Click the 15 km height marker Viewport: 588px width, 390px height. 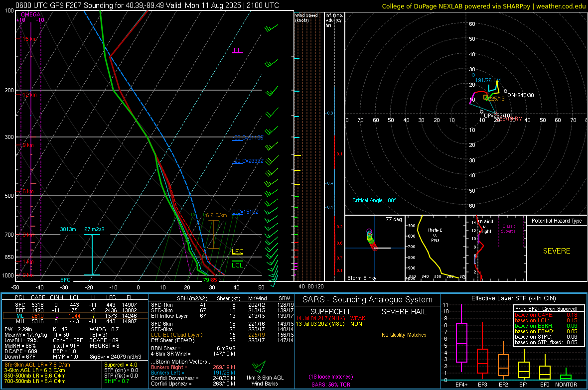pyautogui.click(x=29, y=39)
